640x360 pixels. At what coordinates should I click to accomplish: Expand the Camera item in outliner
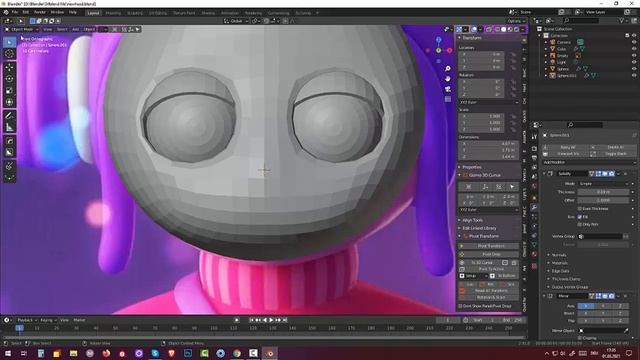pos(546,42)
